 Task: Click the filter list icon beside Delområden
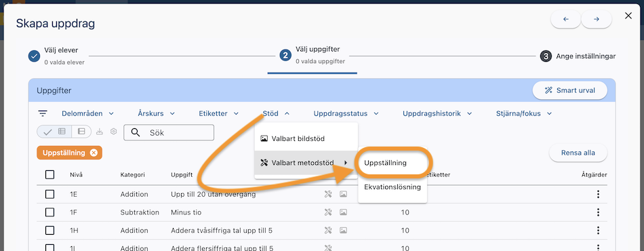pyautogui.click(x=42, y=113)
